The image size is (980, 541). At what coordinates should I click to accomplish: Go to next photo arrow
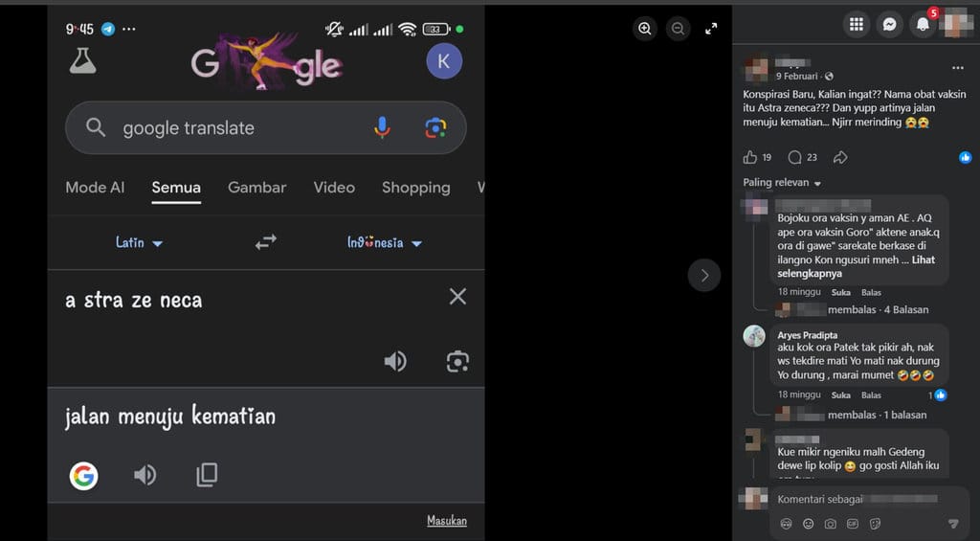[704, 275]
